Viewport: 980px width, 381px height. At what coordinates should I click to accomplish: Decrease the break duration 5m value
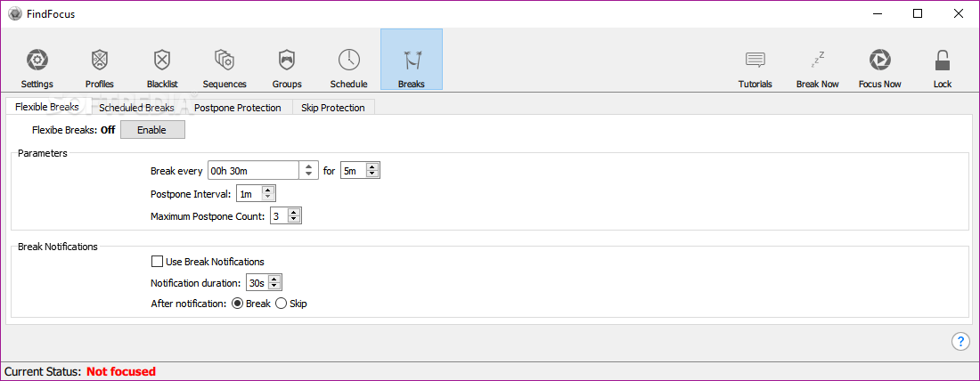click(x=372, y=174)
